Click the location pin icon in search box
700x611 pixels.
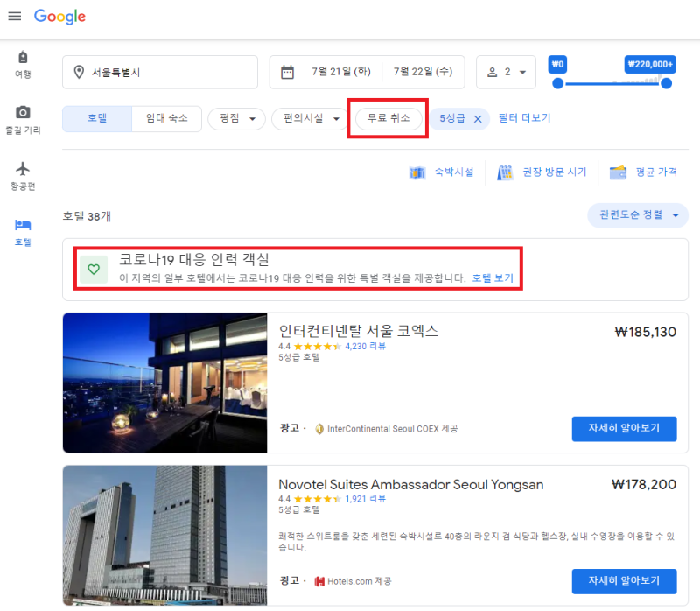[x=79, y=72]
